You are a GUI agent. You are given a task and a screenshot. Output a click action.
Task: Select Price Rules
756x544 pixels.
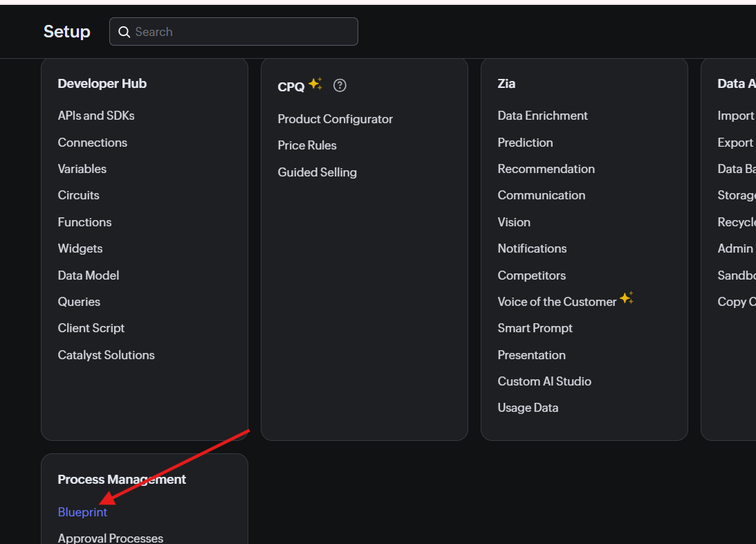[x=307, y=145]
